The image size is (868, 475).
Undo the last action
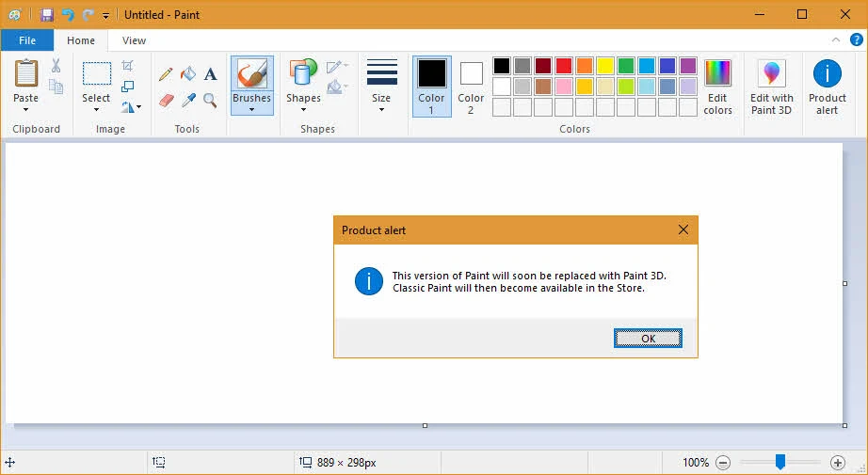click(68, 14)
